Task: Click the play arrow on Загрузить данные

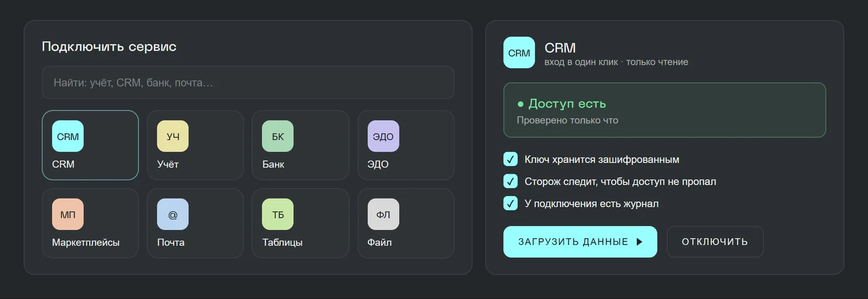Action: point(640,242)
